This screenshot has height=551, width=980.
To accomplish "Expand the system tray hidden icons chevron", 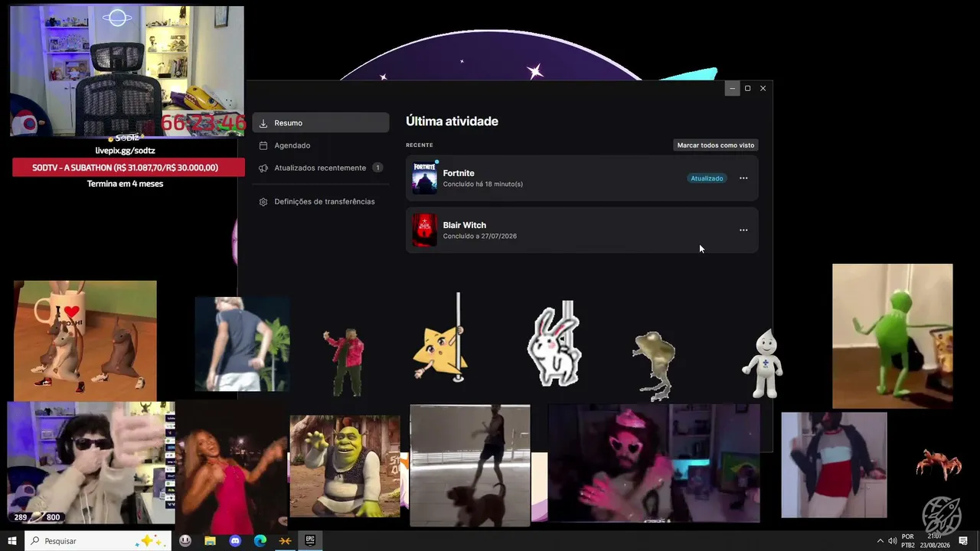I will coord(880,541).
